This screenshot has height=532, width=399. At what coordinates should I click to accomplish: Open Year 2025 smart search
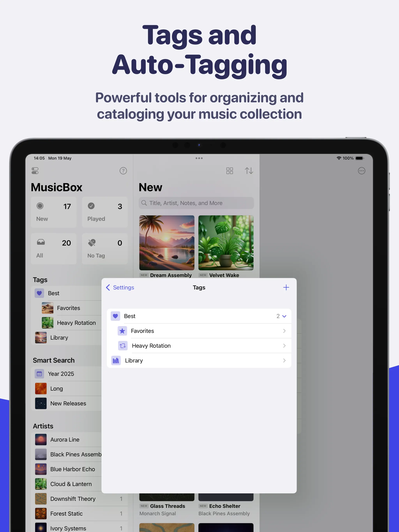tap(61, 374)
